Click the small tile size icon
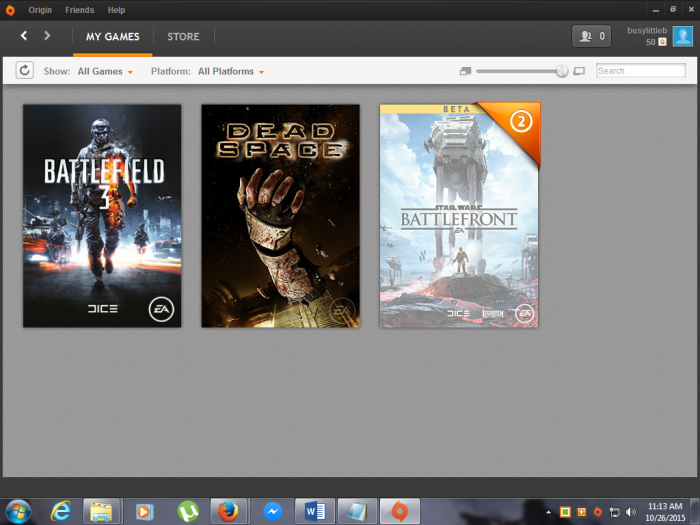This screenshot has height=525, width=700. [x=465, y=71]
